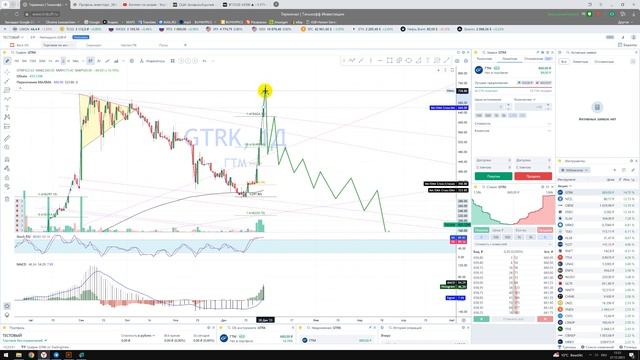Toggle lock-all-drawings icon in left sidebar
This screenshot has height=360, width=640.
[x=7, y=178]
